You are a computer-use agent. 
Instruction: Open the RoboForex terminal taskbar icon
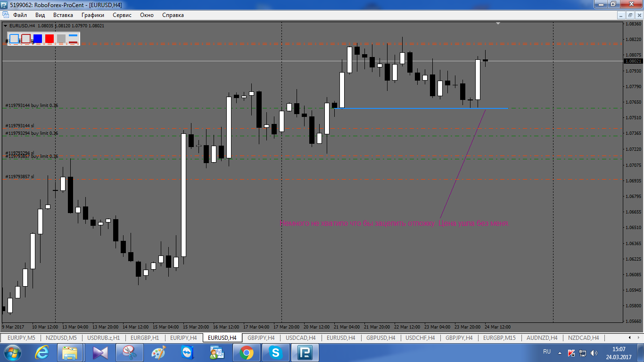coord(305,353)
